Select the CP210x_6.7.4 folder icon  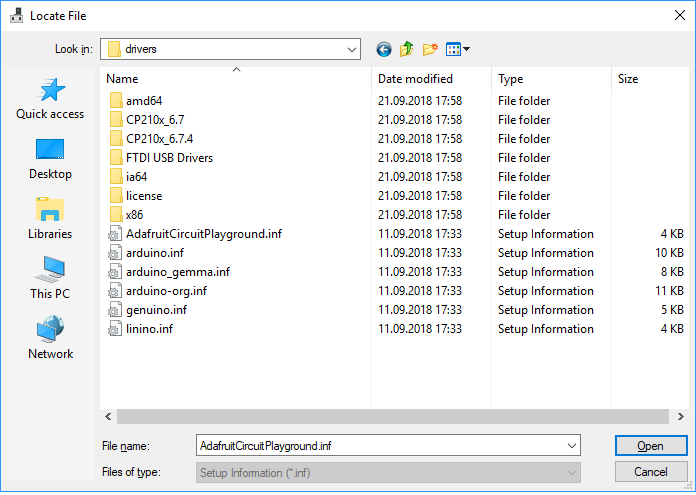tap(115, 139)
